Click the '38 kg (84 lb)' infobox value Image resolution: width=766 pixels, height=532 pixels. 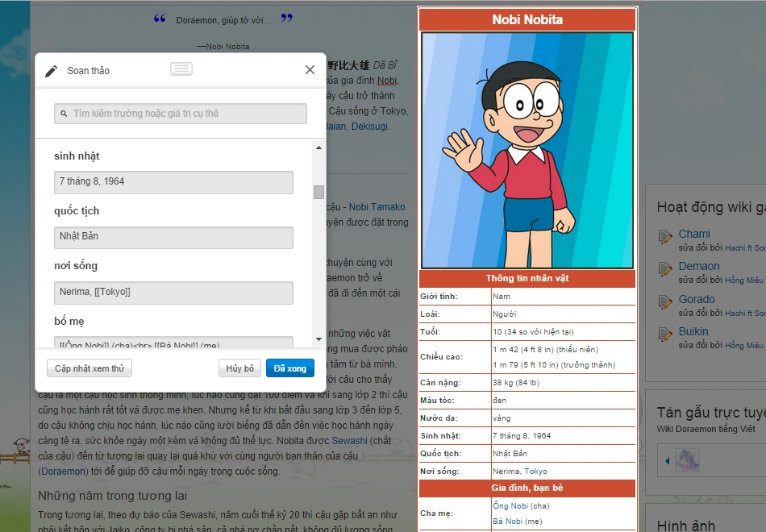516,383
